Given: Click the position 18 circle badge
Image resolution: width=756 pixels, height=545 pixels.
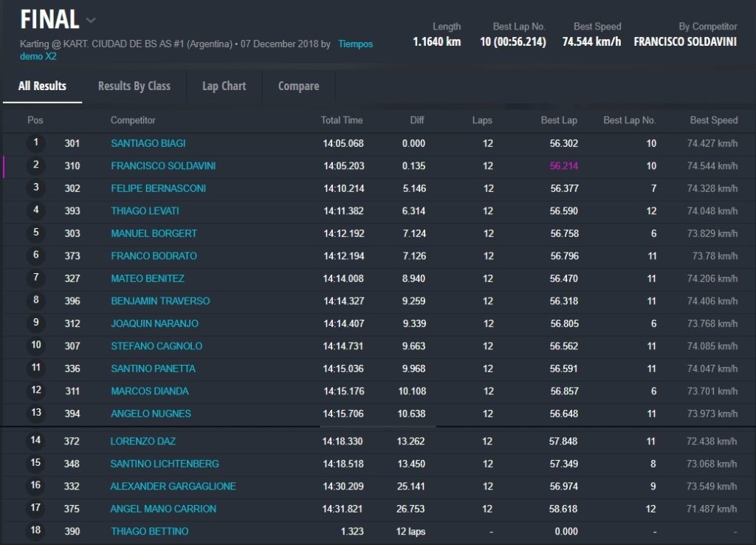Looking at the screenshot, I should coord(35,531).
